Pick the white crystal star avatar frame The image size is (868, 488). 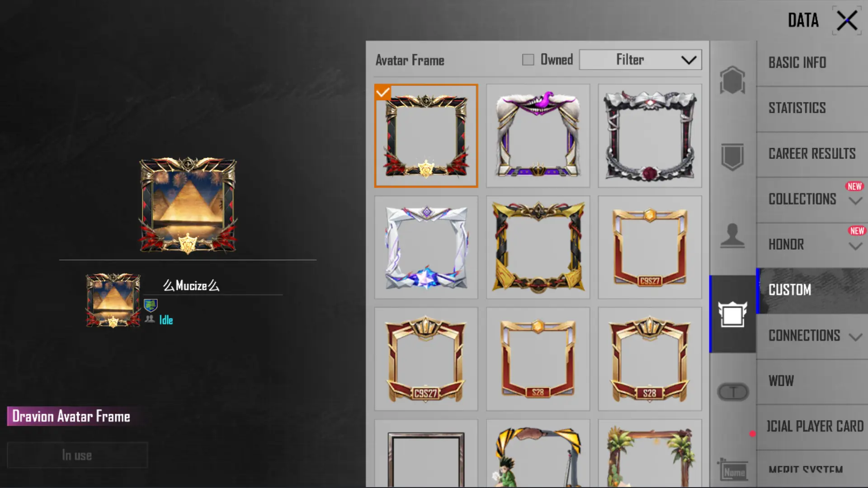(x=426, y=247)
